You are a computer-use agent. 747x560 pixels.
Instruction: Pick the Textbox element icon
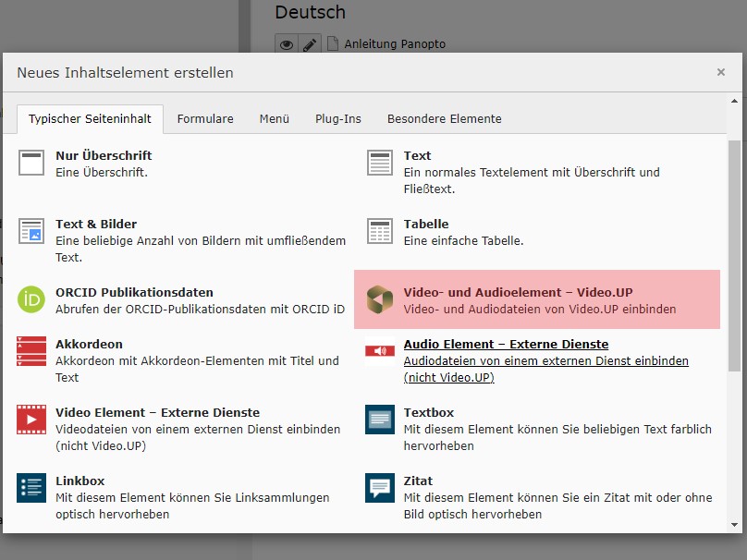click(x=380, y=420)
